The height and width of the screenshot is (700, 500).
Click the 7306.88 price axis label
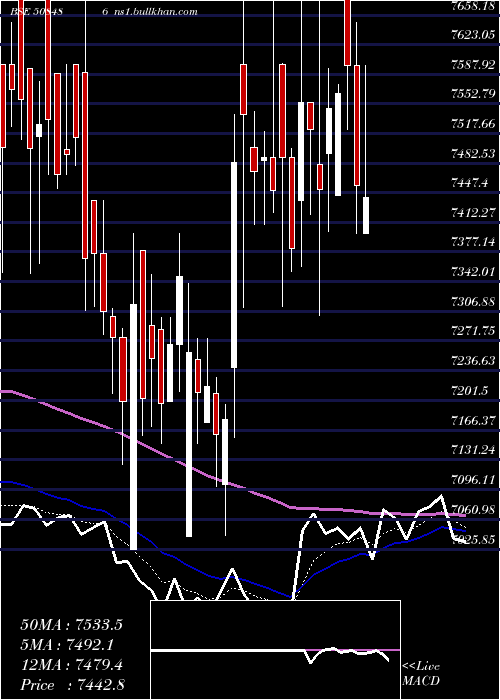point(474,302)
